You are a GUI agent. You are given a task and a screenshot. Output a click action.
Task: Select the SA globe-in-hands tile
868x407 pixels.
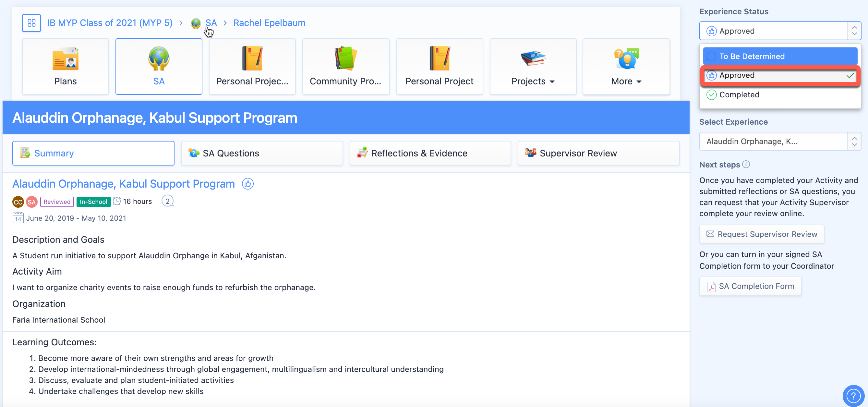(159, 67)
